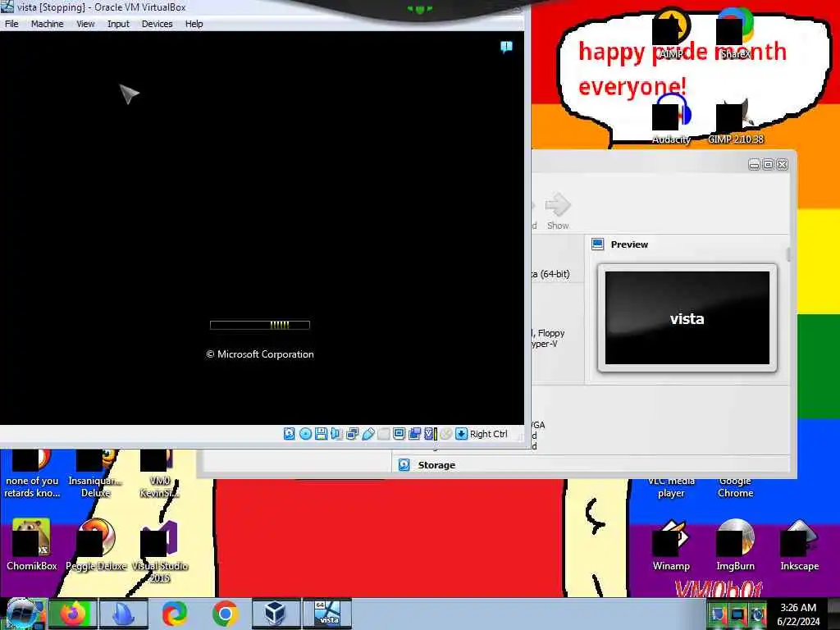Click the floppy disk status bar icon
The width and height of the screenshot is (840, 630).
(x=321, y=434)
